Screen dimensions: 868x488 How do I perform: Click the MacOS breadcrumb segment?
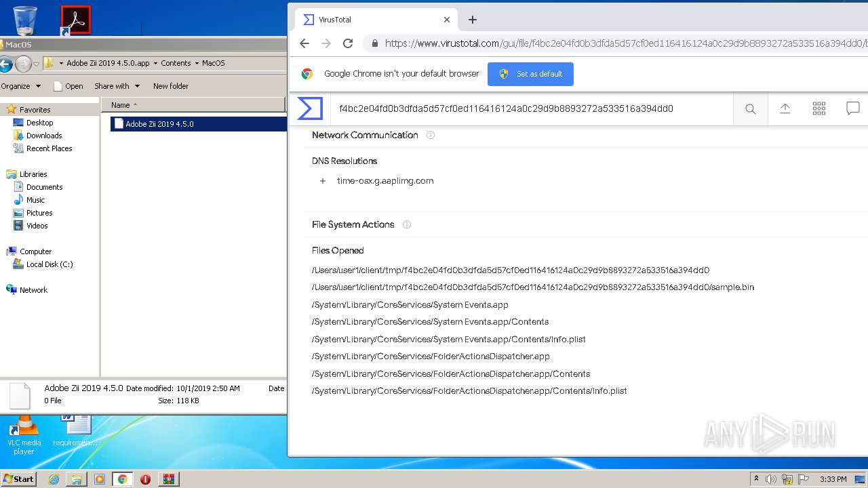click(213, 63)
